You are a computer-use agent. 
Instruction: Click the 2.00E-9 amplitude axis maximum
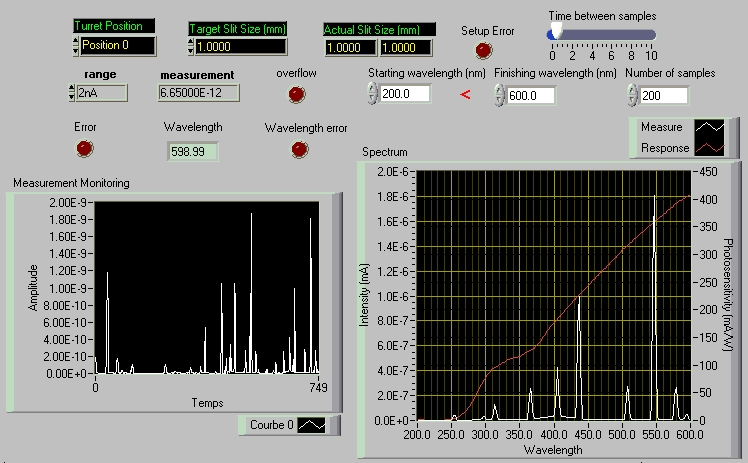pos(68,203)
